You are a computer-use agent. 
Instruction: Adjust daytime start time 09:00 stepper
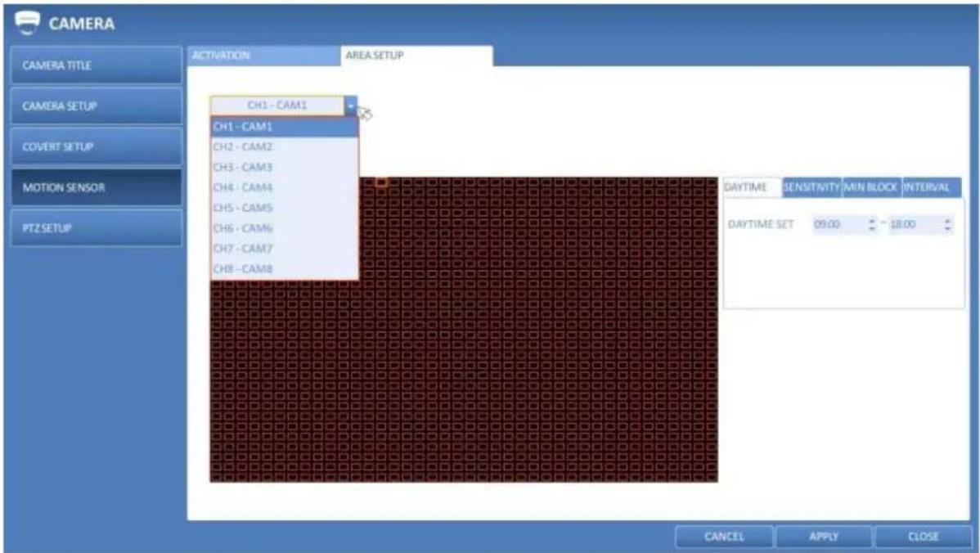(x=872, y=224)
